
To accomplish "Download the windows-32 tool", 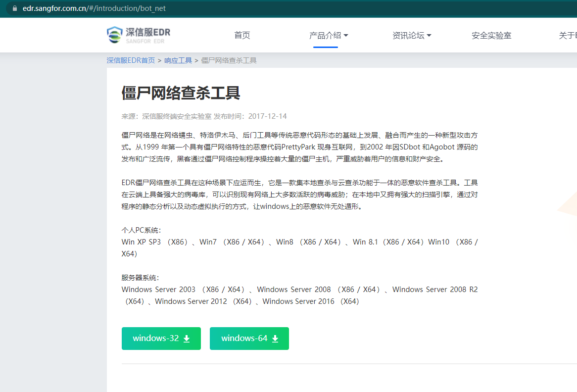I will click(x=161, y=338).
